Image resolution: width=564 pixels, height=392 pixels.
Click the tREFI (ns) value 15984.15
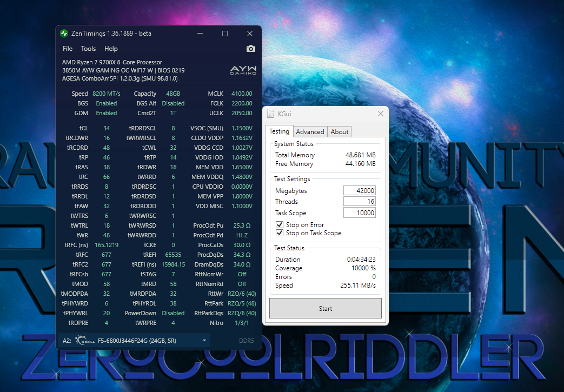[x=173, y=264]
